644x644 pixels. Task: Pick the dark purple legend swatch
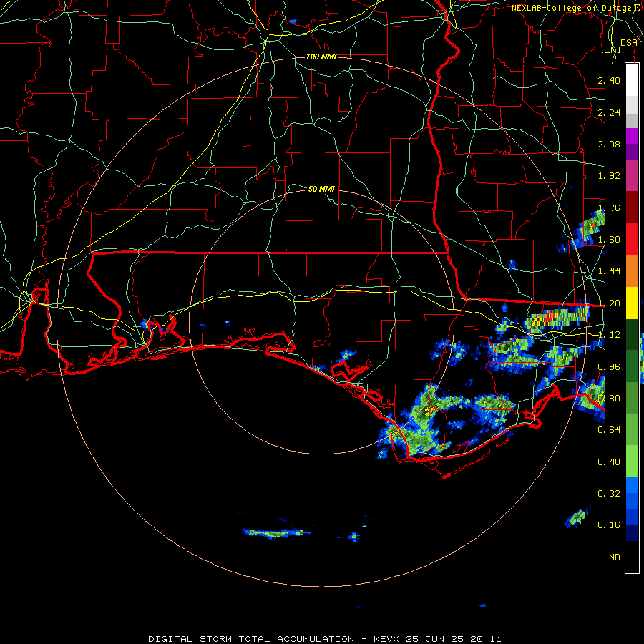(x=632, y=152)
